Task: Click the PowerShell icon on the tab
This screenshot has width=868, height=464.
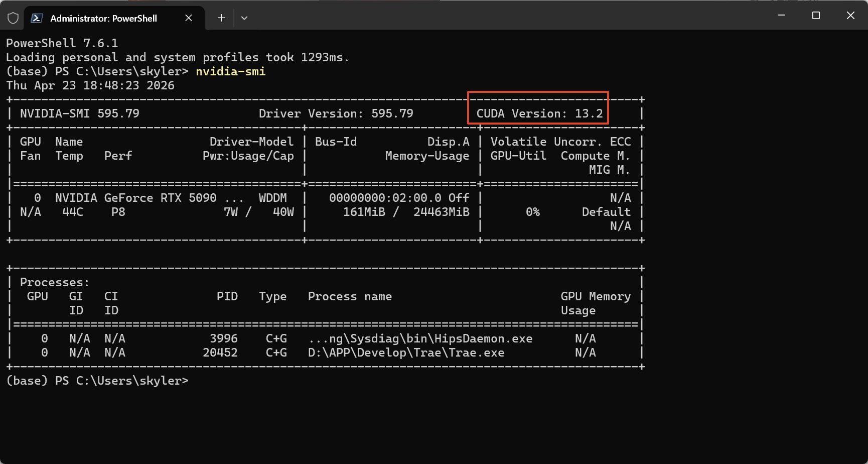Action: click(x=37, y=18)
